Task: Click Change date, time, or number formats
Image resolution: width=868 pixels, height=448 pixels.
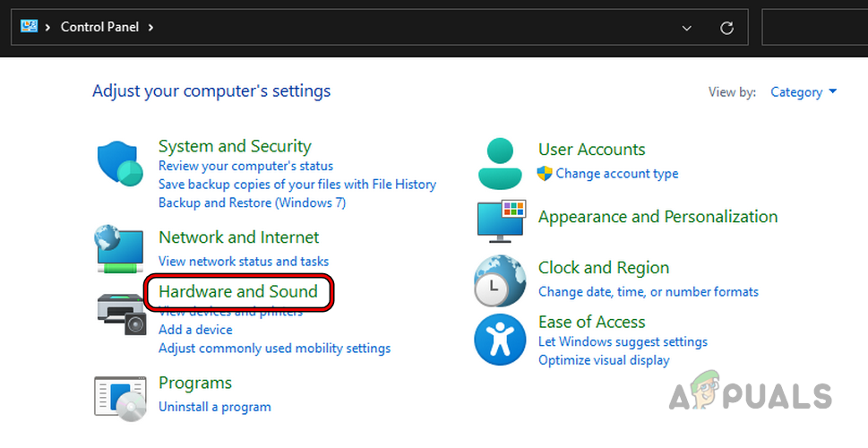Action: [649, 292]
